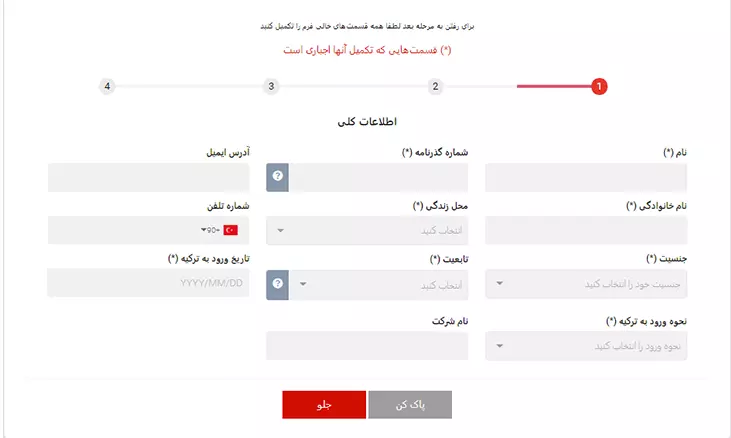Click help icon beside nationality dropdown

(x=278, y=284)
